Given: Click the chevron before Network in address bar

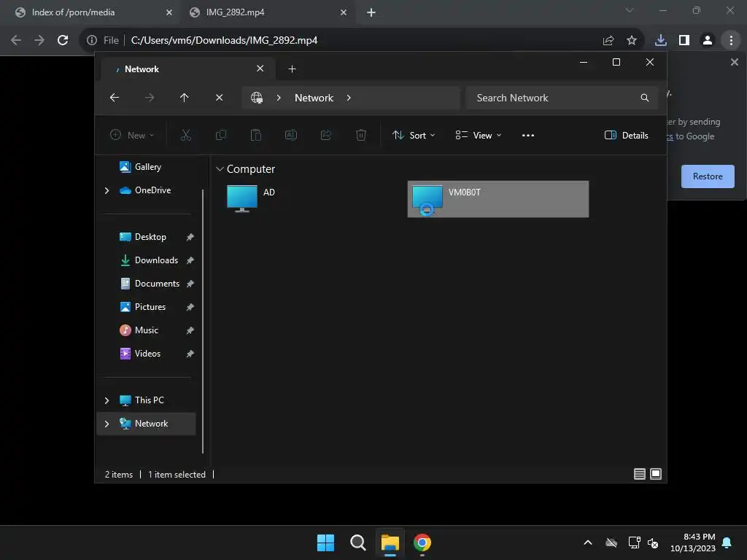Looking at the screenshot, I should (279, 98).
